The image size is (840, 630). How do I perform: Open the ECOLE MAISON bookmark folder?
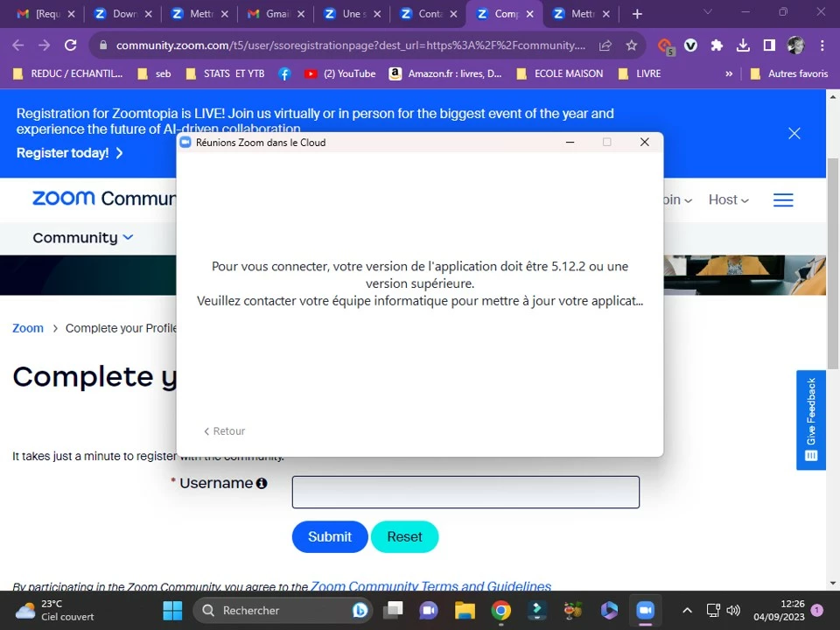point(560,73)
